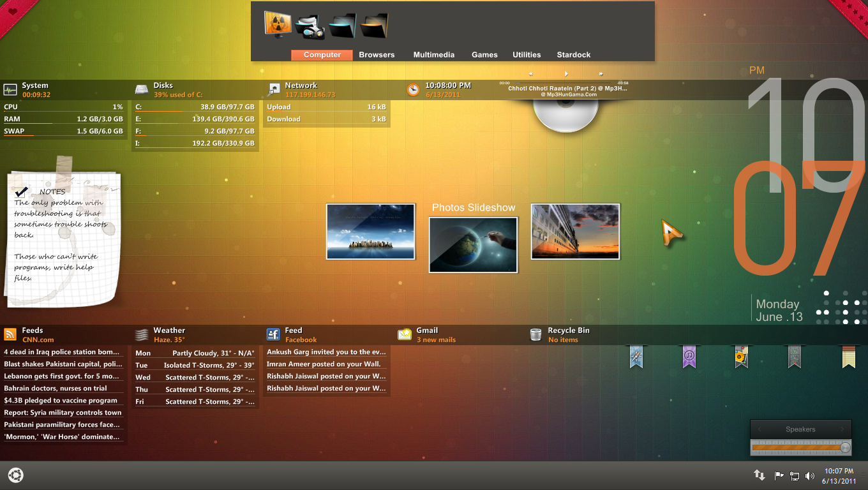Mute audio via the taskbar speaker icon
The width and height of the screenshot is (868, 490).
[810, 475]
